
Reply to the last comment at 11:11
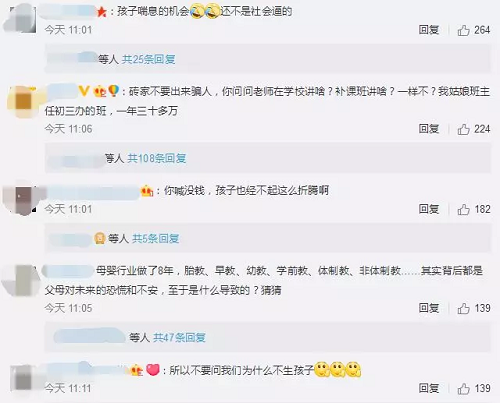click(x=429, y=388)
